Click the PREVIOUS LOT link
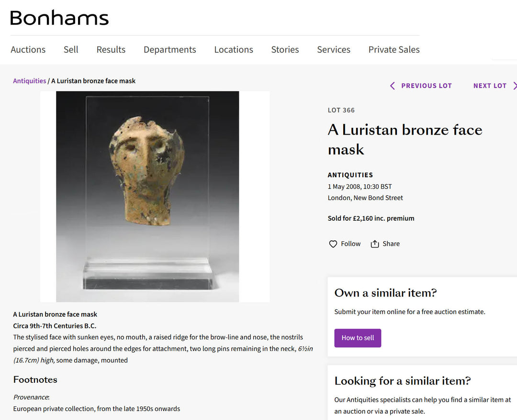Viewport: 517px width, 420px height. click(x=426, y=86)
